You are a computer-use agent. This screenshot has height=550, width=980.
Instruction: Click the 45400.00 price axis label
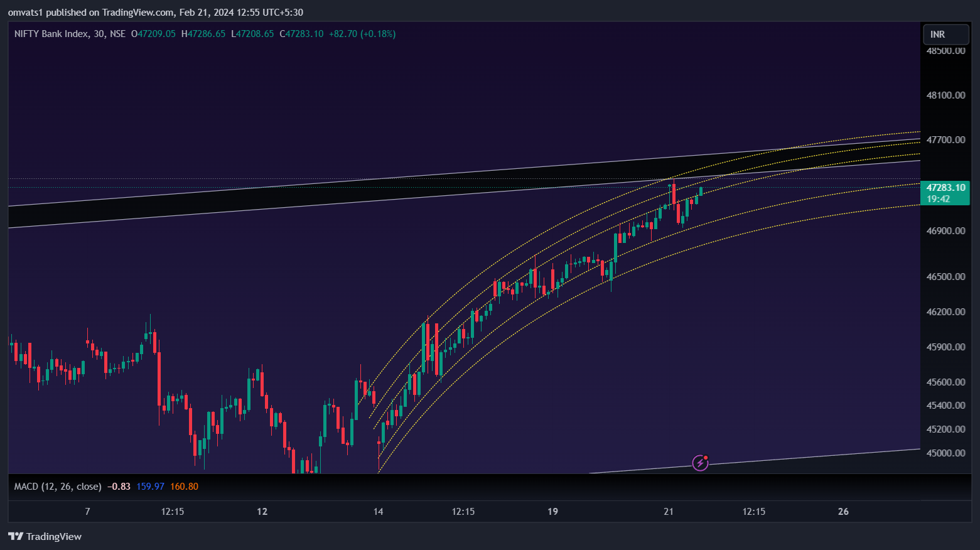945,406
